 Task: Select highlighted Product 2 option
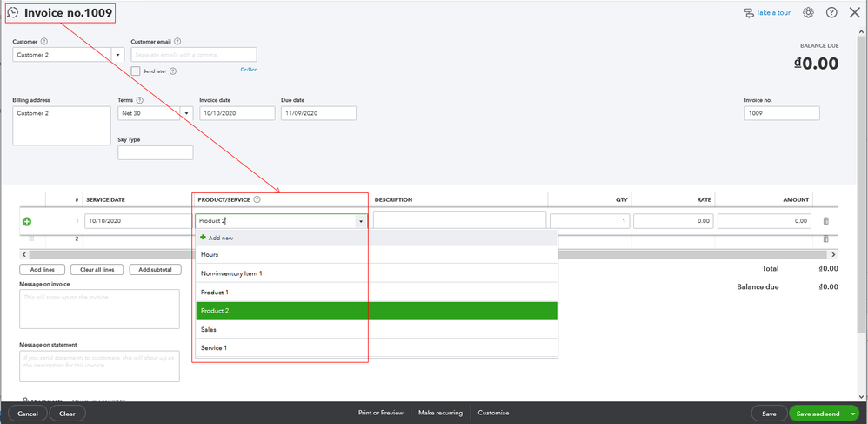coord(377,311)
